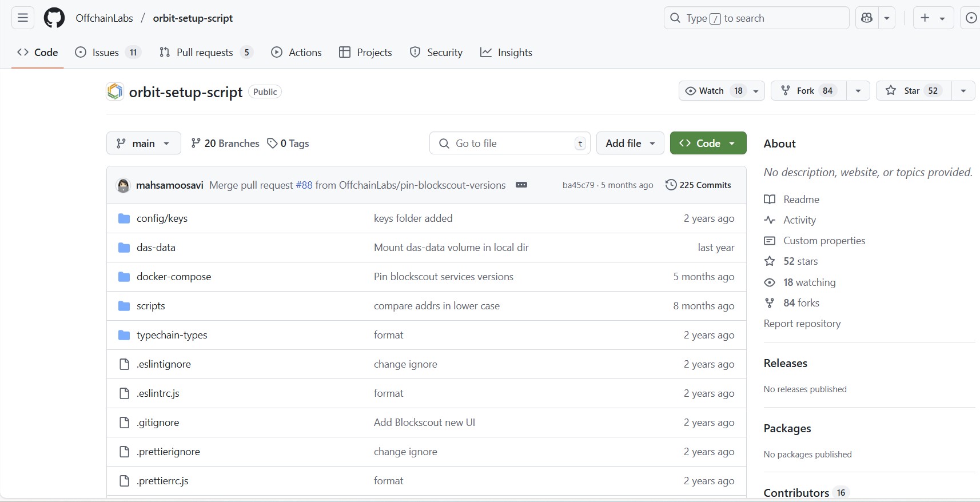980x502 pixels.
Task: Click the config/keys folder icon
Action: (124, 218)
